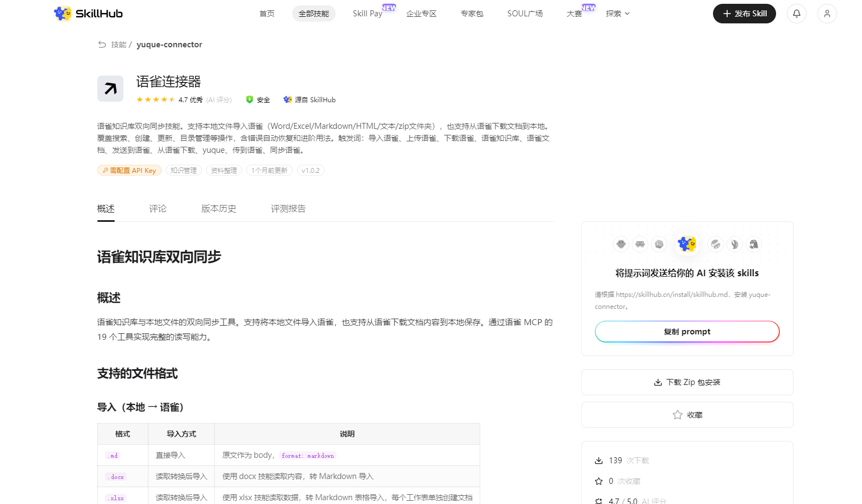Image resolution: width=862 pixels, height=504 pixels.
Task: Switch to the 评论 tab
Action: tap(158, 209)
